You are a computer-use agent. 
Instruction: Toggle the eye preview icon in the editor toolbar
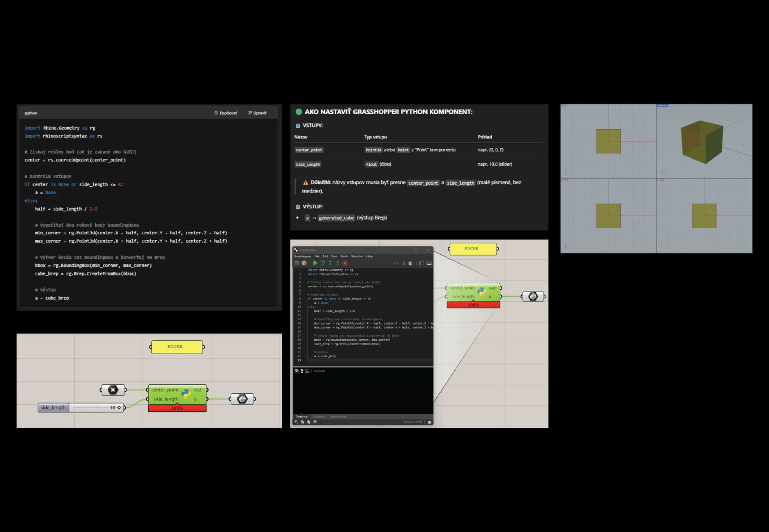pyautogui.click(x=395, y=264)
